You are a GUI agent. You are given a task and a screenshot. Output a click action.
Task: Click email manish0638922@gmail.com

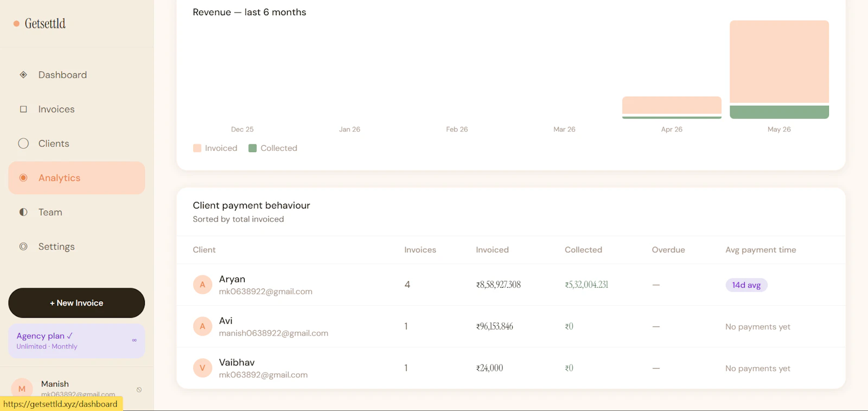tap(273, 333)
